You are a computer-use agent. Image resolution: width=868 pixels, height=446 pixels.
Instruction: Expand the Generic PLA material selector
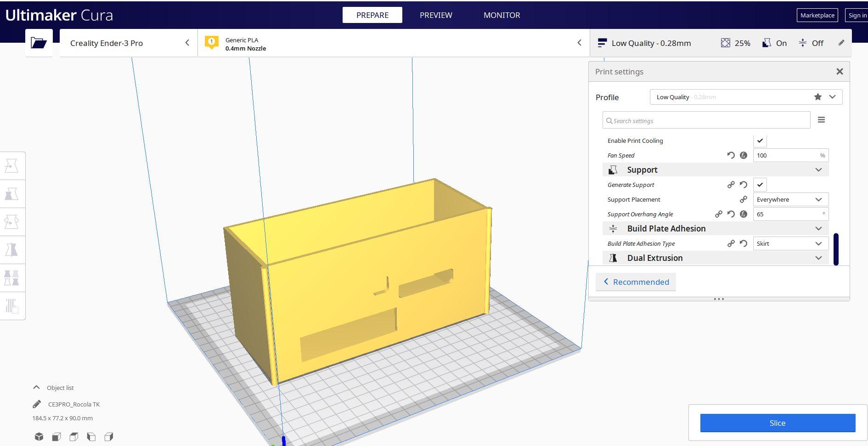pyautogui.click(x=394, y=43)
